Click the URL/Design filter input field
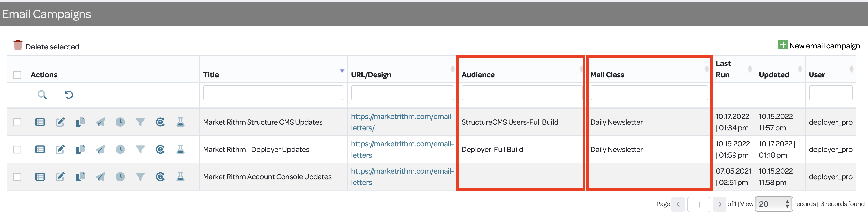 tap(402, 93)
